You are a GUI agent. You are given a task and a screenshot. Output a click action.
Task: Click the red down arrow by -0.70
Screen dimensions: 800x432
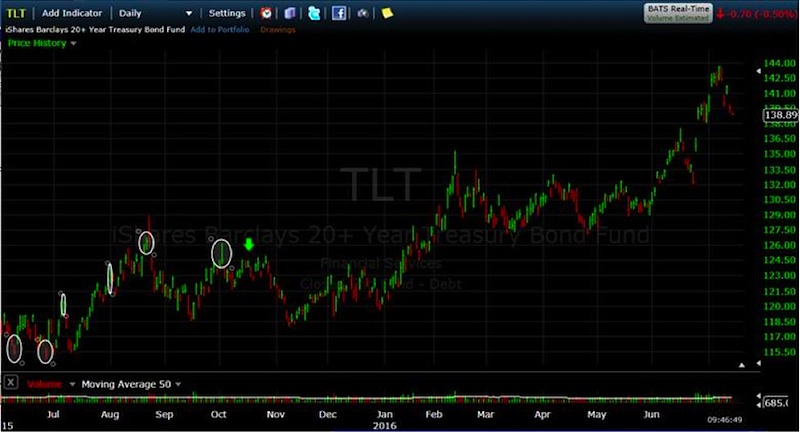point(720,14)
